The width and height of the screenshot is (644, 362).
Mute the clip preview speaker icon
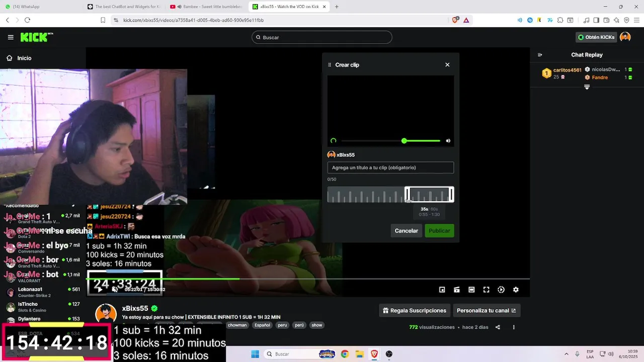[x=448, y=141]
